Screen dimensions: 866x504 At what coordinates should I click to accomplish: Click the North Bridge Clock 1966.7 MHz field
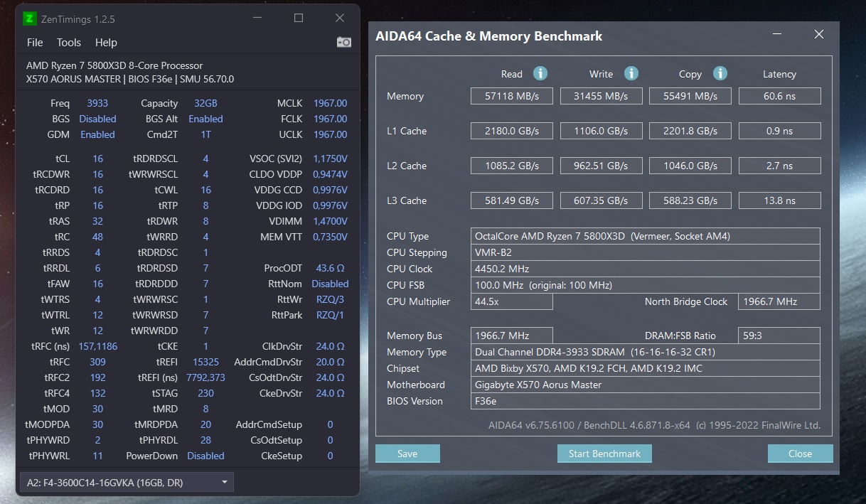779,301
